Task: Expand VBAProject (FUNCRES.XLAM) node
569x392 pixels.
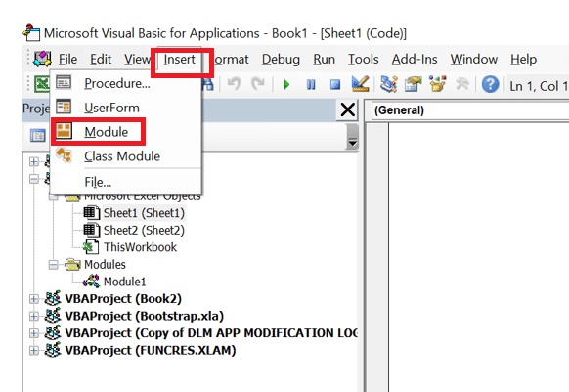Action: click(34, 351)
